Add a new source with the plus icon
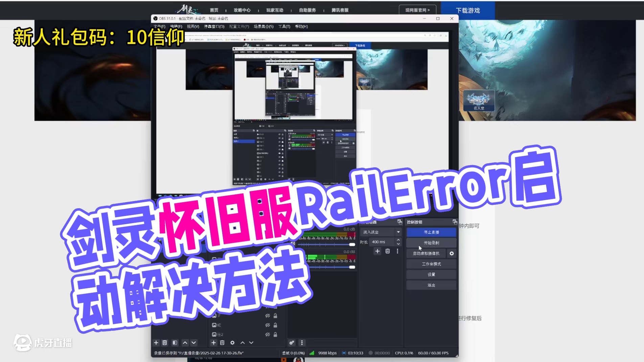Viewport: 644px width, 362px height. pyautogui.click(x=213, y=343)
